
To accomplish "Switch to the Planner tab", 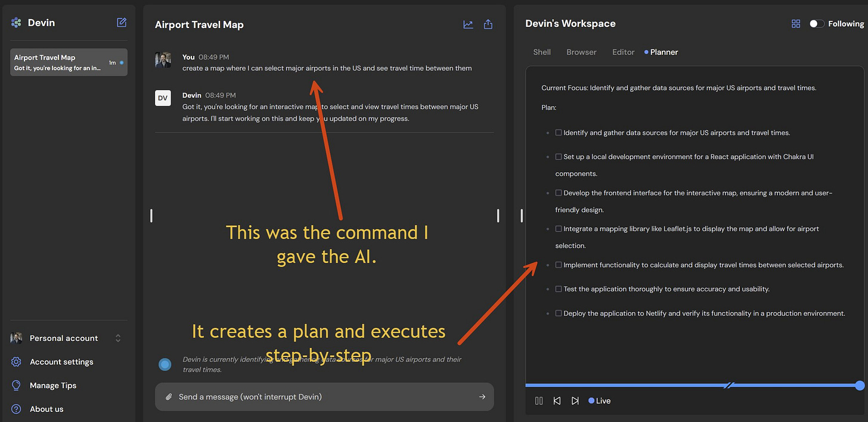I will coord(661,52).
